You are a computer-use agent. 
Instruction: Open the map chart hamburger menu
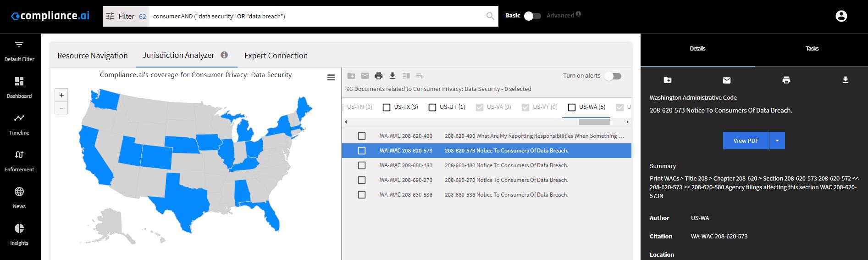[x=331, y=78]
